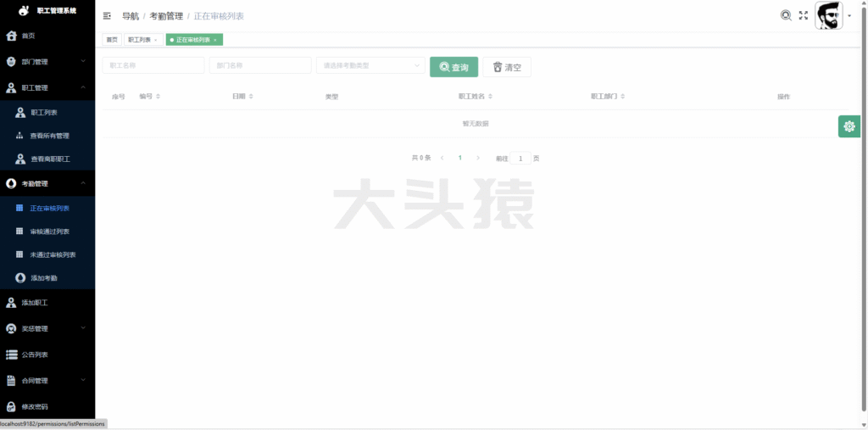Image resolution: width=868 pixels, height=430 pixels.
Task: Click the 职工管理系统 logo icon
Action: tap(23, 10)
